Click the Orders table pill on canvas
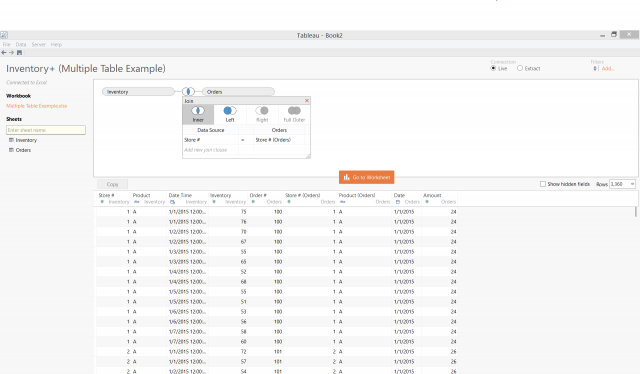 coord(238,91)
